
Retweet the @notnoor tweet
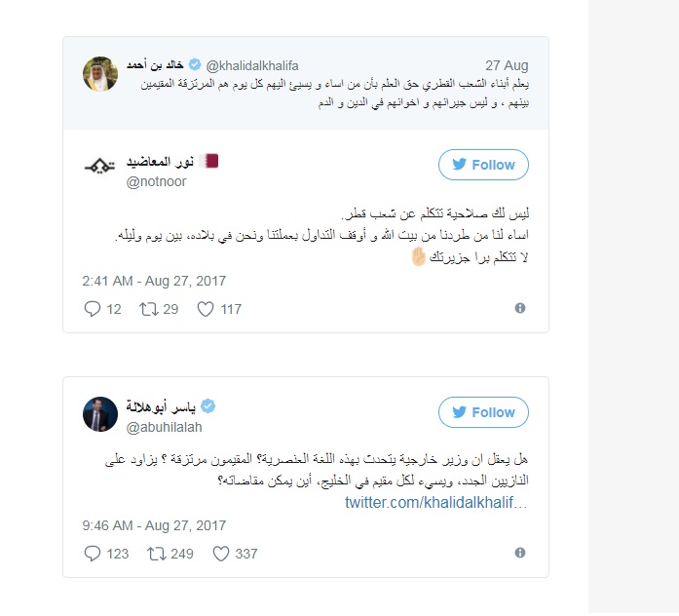(x=150, y=309)
